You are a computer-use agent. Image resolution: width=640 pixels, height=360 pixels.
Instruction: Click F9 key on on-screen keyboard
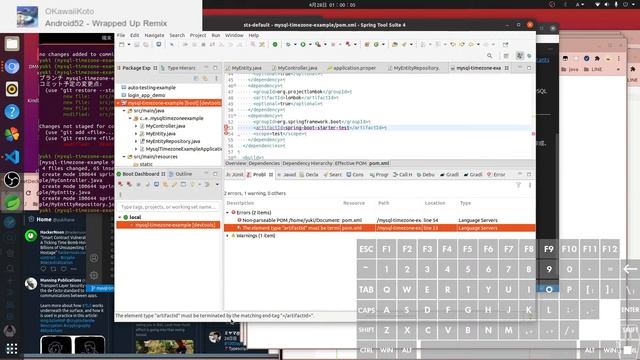(549, 249)
